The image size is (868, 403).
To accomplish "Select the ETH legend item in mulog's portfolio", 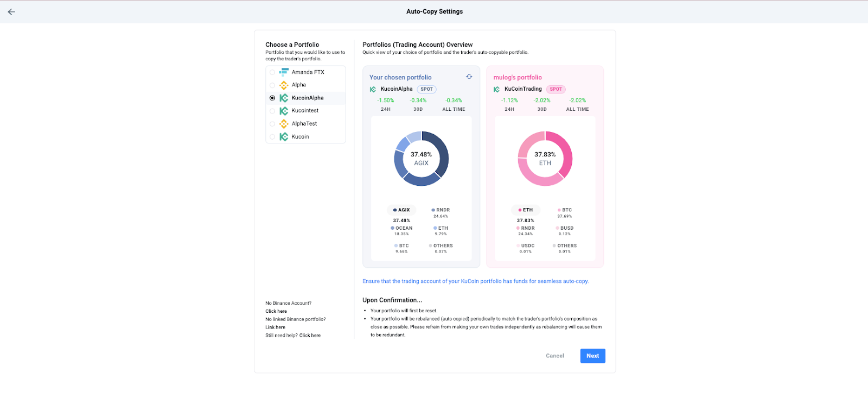I will pyautogui.click(x=526, y=210).
